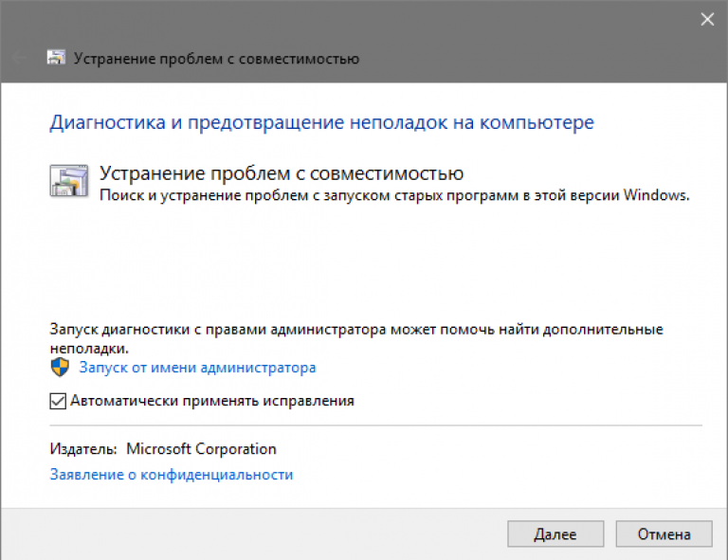Click the "Издатель:" label
Screen dimensions: 728x560
(x=83, y=448)
